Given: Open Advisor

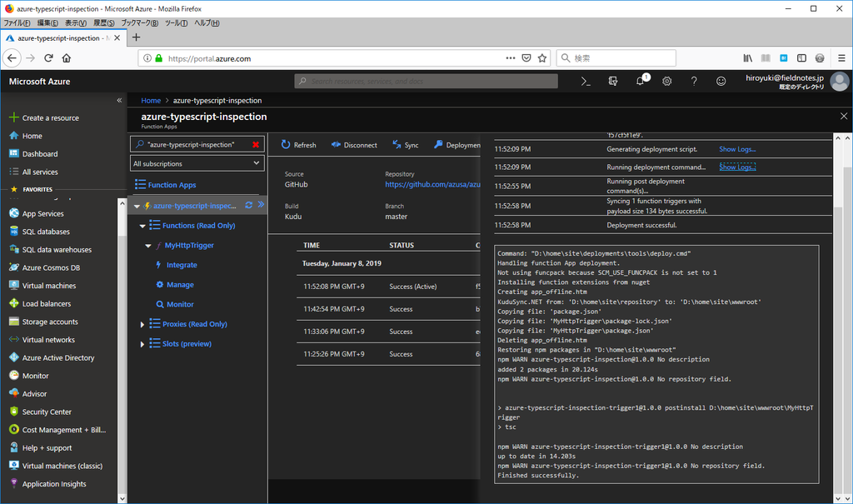Looking at the screenshot, I should 27,393.
